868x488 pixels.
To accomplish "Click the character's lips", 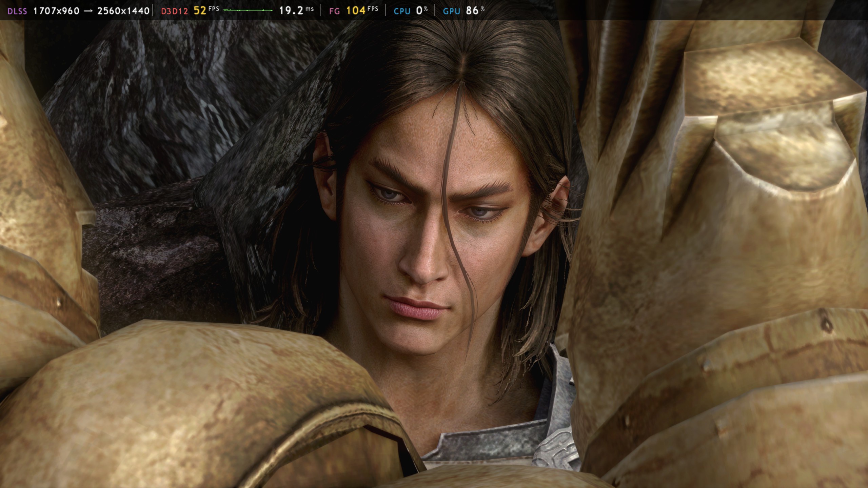I will point(416,308).
